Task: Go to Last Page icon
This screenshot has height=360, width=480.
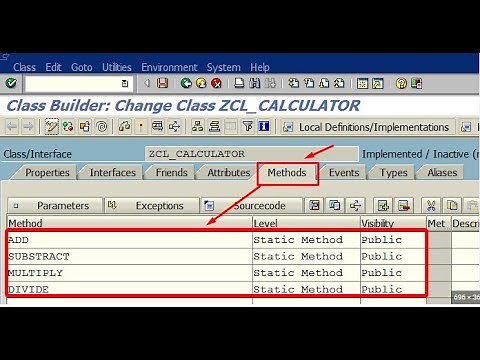Action: pyautogui.click(x=339, y=83)
